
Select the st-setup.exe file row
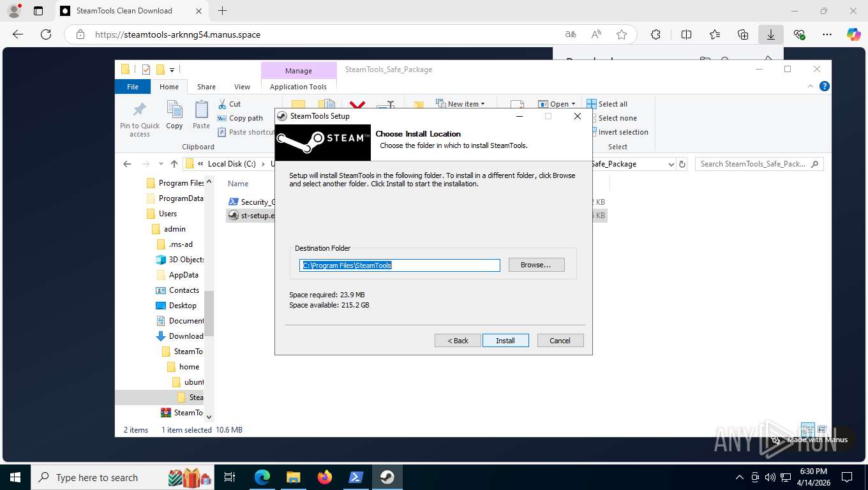tap(251, 216)
